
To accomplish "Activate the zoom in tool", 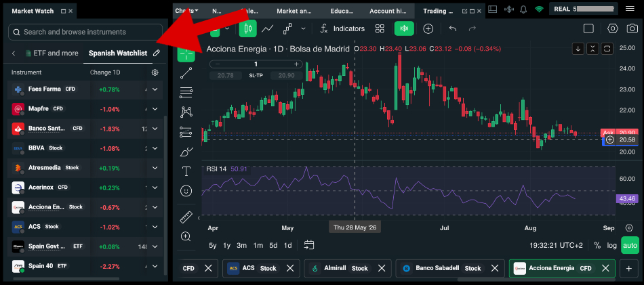I will 186,236.
